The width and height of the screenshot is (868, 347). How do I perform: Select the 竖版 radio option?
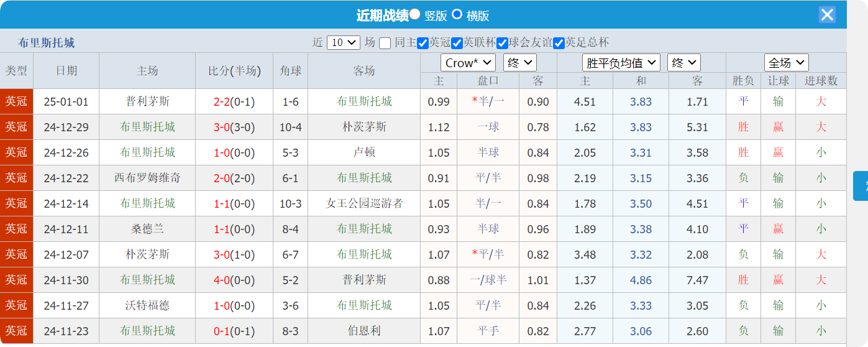point(415,14)
